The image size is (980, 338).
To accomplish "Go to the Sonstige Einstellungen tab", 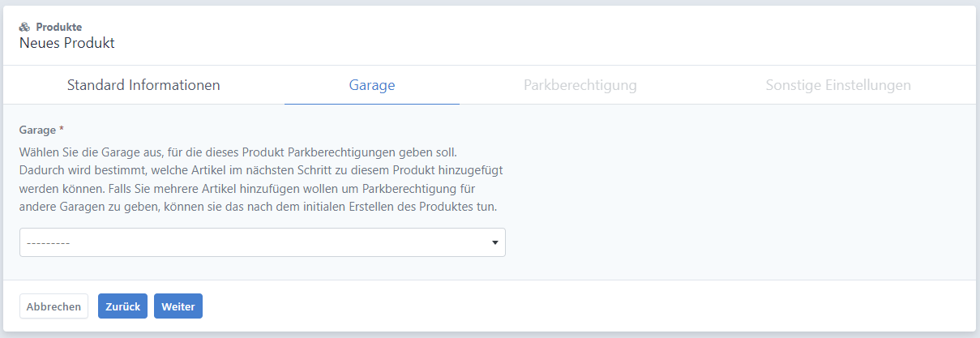I will [x=838, y=85].
